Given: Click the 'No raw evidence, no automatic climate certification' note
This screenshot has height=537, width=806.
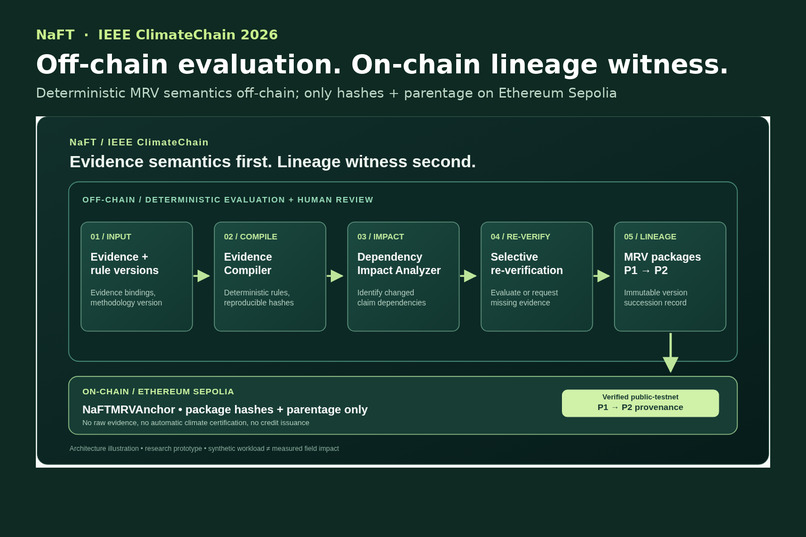Looking at the screenshot, I should (x=195, y=423).
